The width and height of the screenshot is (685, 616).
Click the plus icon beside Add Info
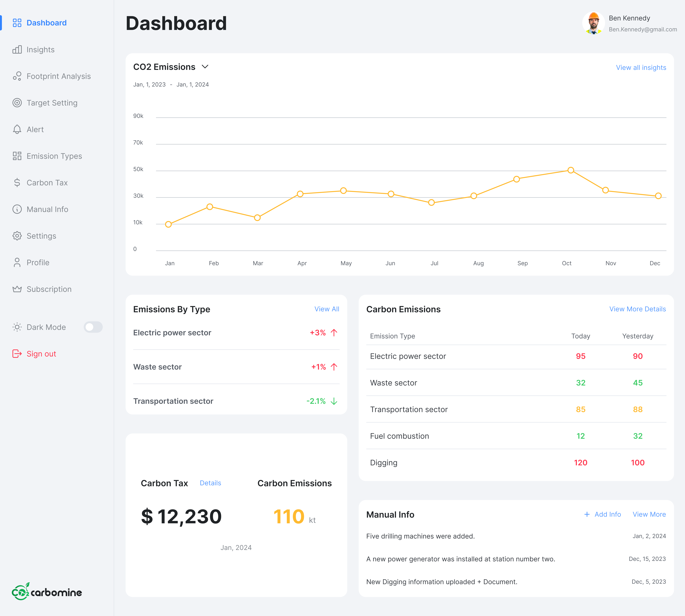(587, 514)
